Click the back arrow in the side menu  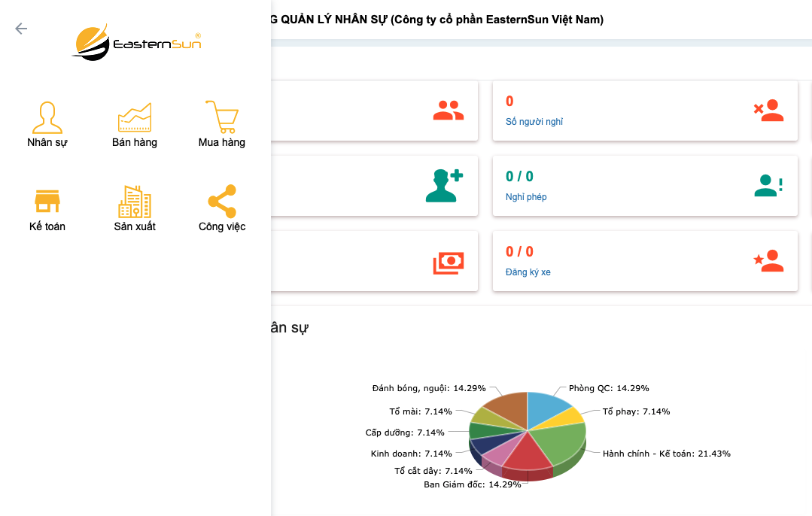21,29
